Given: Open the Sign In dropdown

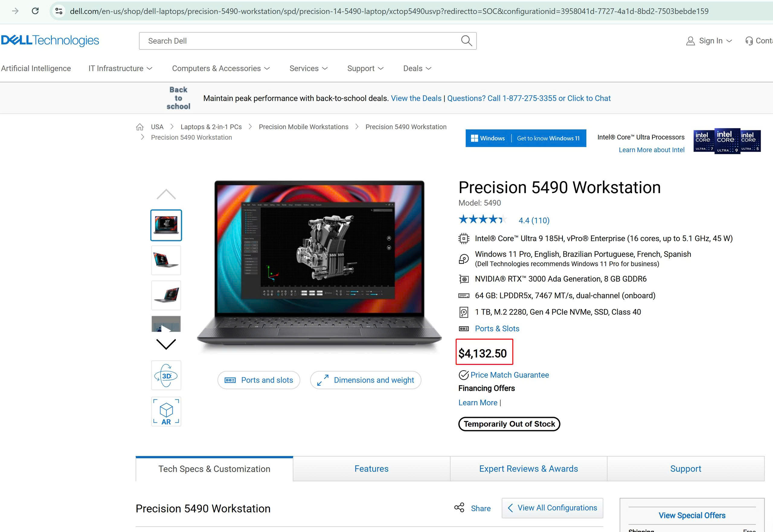Looking at the screenshot, I should [709, 41].
